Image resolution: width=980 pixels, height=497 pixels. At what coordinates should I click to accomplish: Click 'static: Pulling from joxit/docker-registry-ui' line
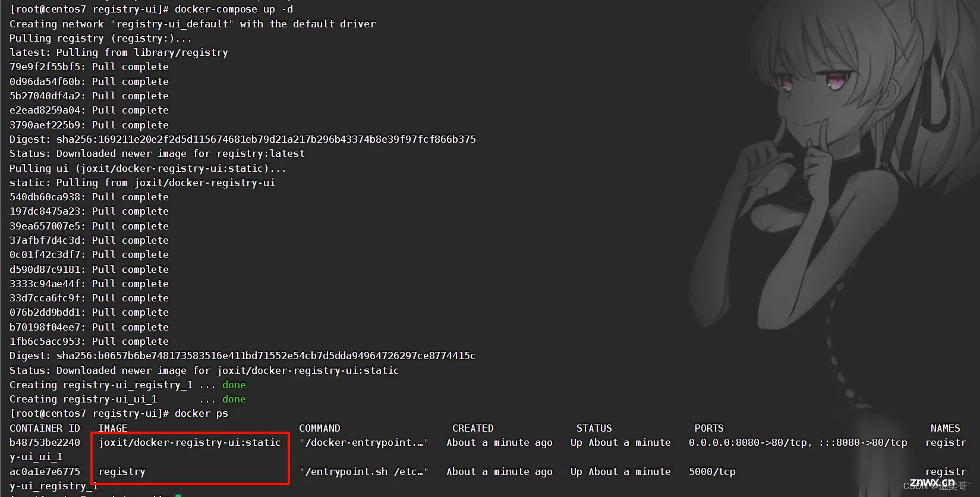(142, 183)
